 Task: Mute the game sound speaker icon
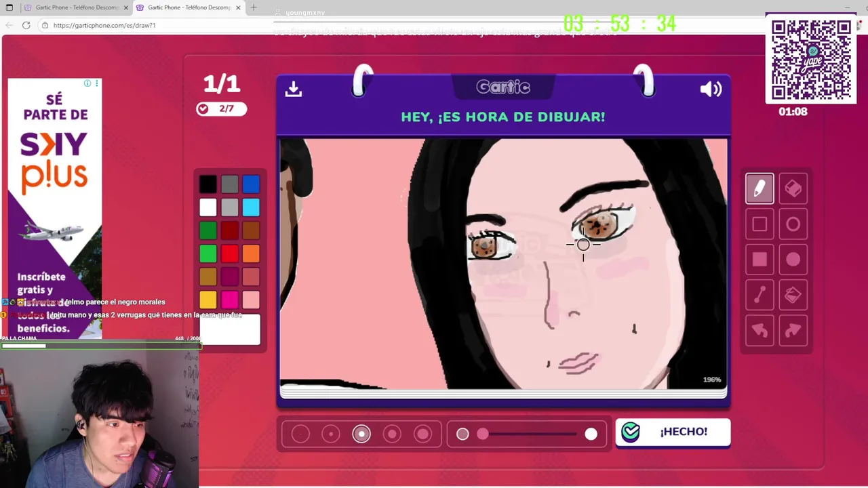[x=711, y=89]
